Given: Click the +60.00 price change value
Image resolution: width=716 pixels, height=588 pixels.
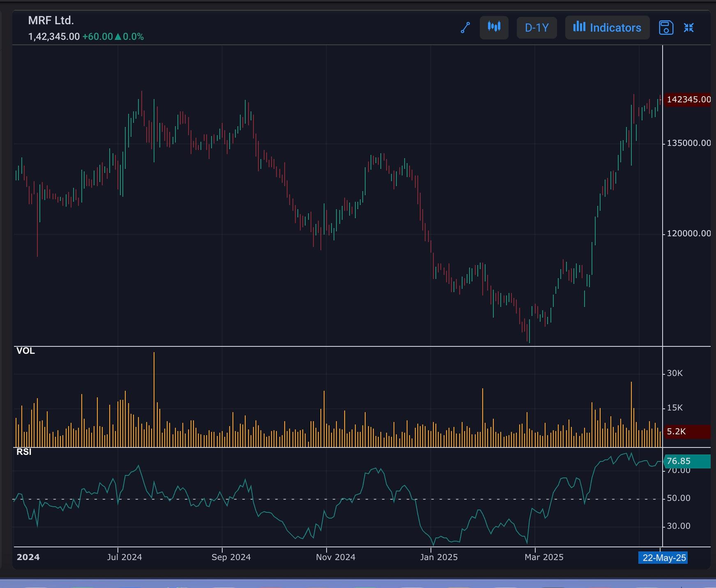Looking at the screenshot, I should (x=98, y=37).
